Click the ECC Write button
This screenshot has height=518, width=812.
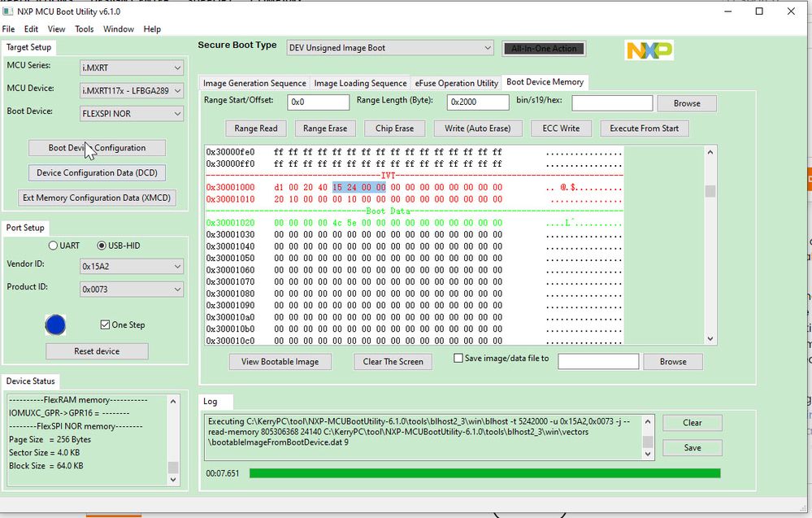coord(561,128)
